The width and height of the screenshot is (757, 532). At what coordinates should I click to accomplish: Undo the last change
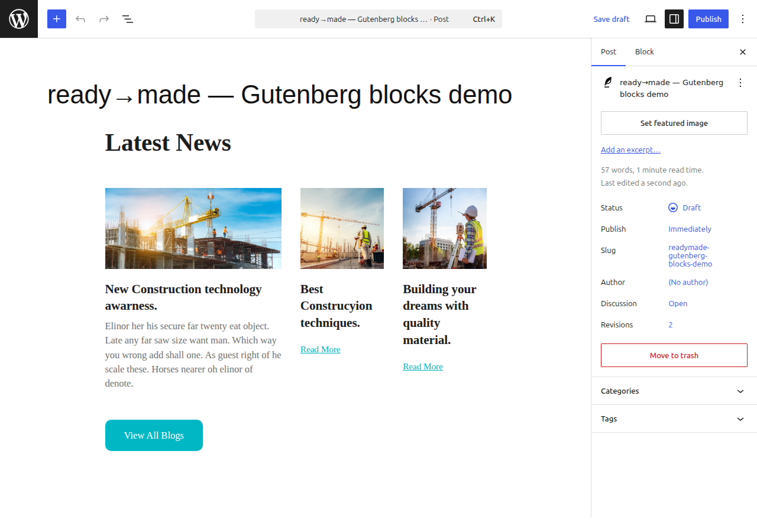80,19
